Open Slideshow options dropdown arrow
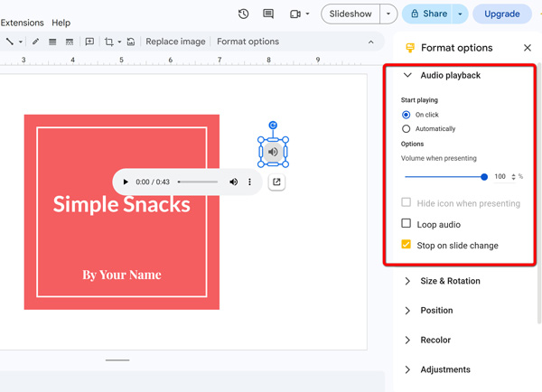The width and height of the screenshot is (542, 392). (388, 14)
